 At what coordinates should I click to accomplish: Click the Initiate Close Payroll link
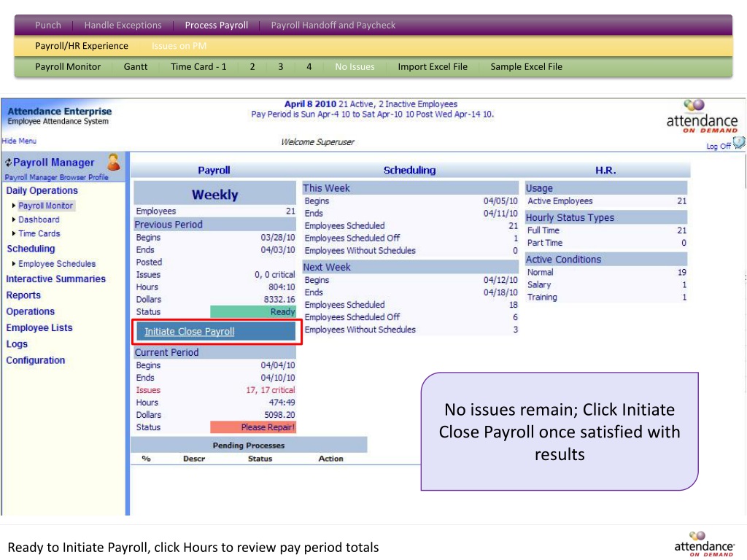[x=190, y=332]
